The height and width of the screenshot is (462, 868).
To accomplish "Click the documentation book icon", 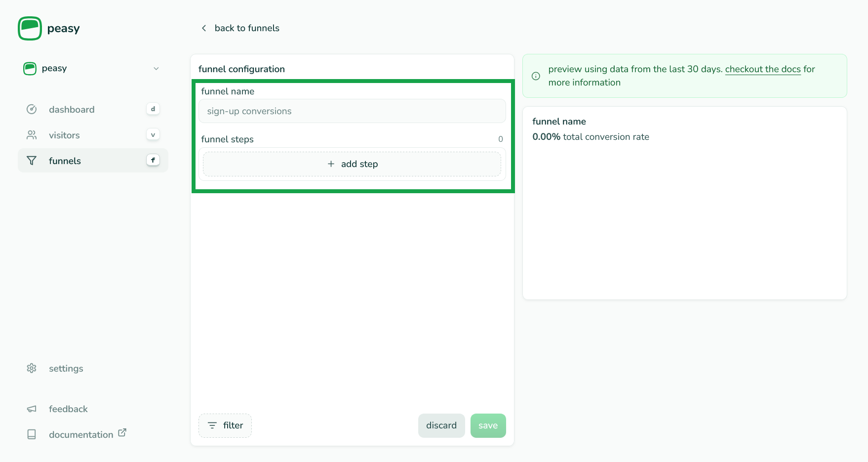I will point(32,434).
